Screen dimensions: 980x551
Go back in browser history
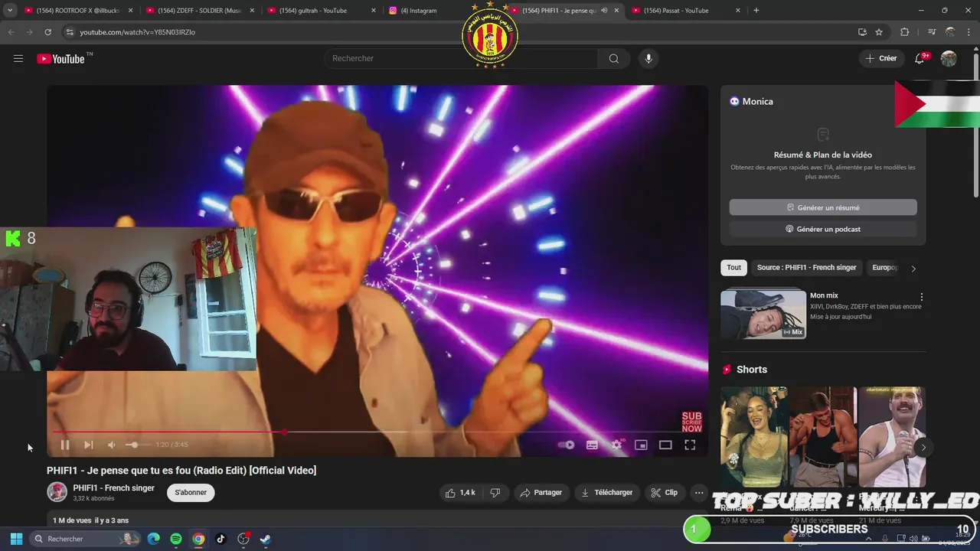(x=11, y=32)
